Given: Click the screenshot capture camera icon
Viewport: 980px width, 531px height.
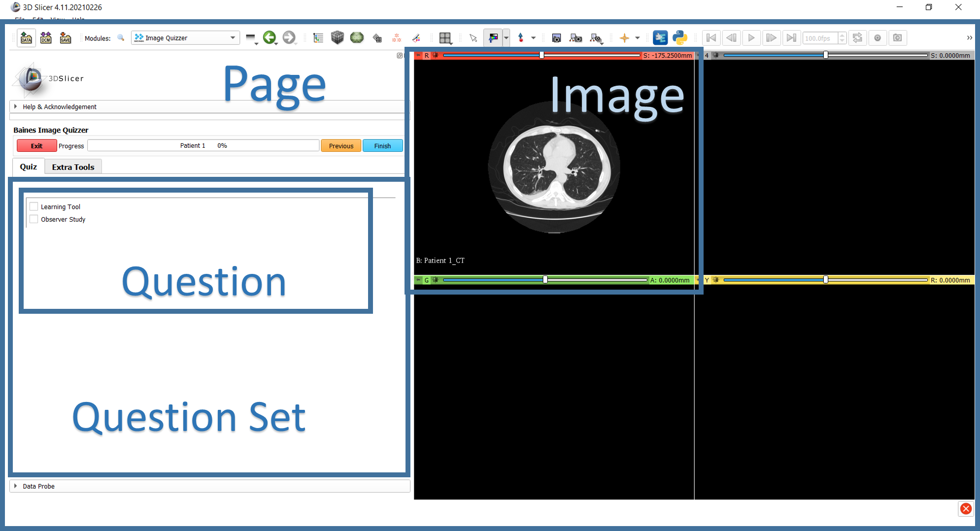Looking at the screenshot, I should coord(556,38).
